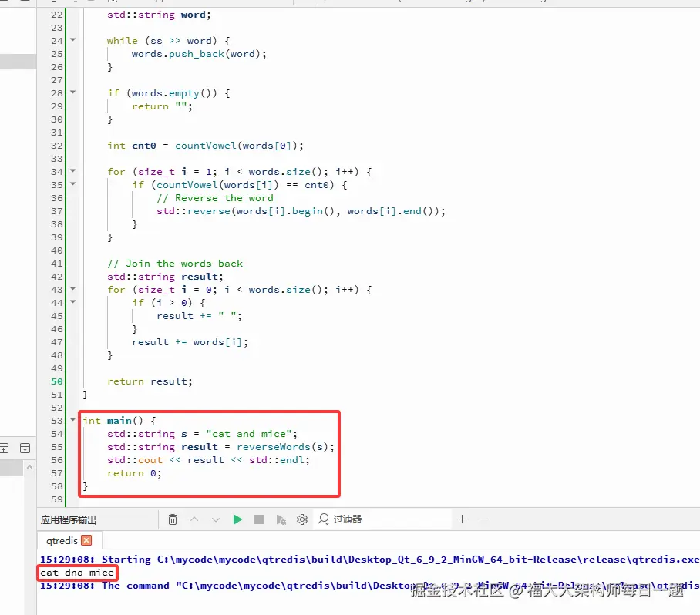Click the split-add icon in left sidebar

pyautogui.click(x=4, y=449)
